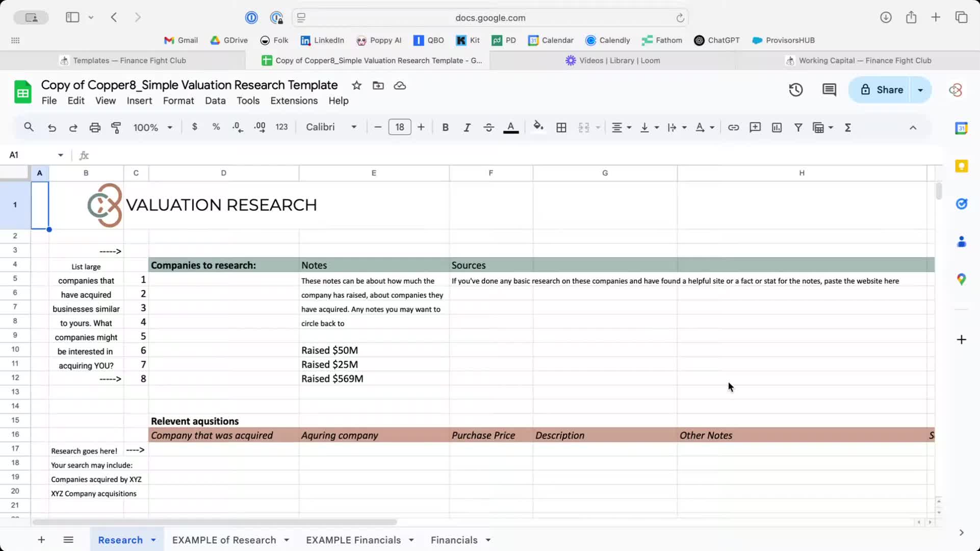This screenshot has height=551, width=980.
Task: Click the paint format roller icon
Action: (116, 128)
